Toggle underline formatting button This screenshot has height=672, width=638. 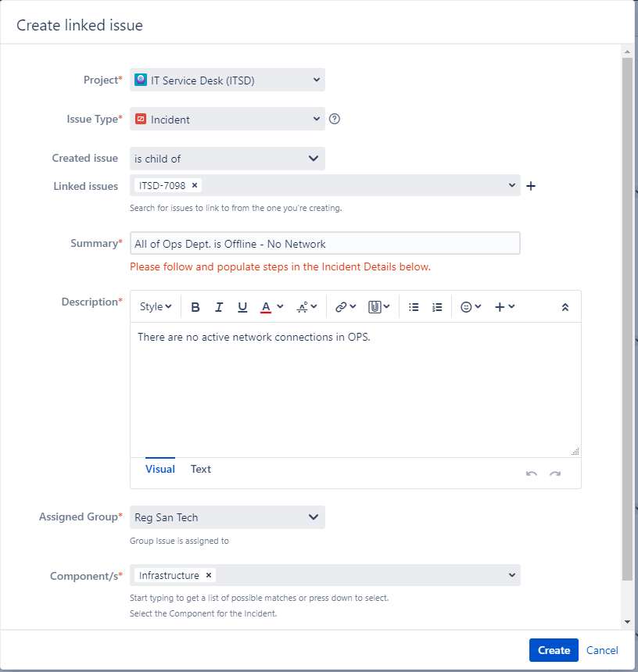[242, 307]
